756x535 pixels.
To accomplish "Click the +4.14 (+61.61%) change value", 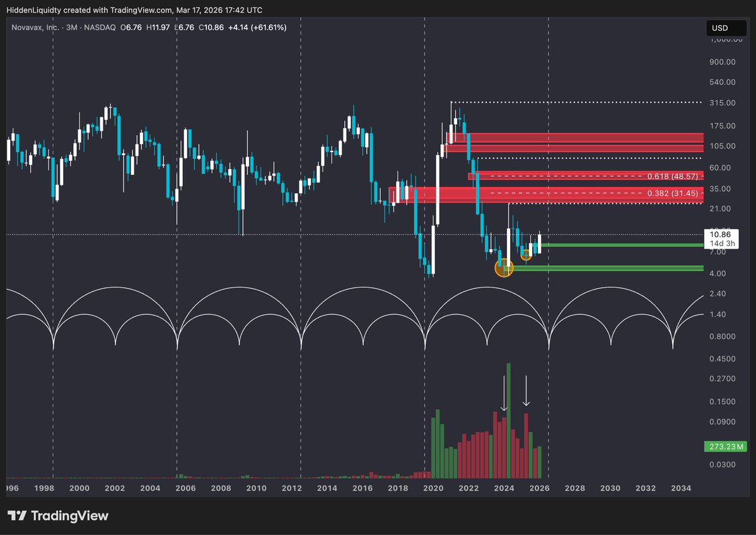I will tap(257, 28).
